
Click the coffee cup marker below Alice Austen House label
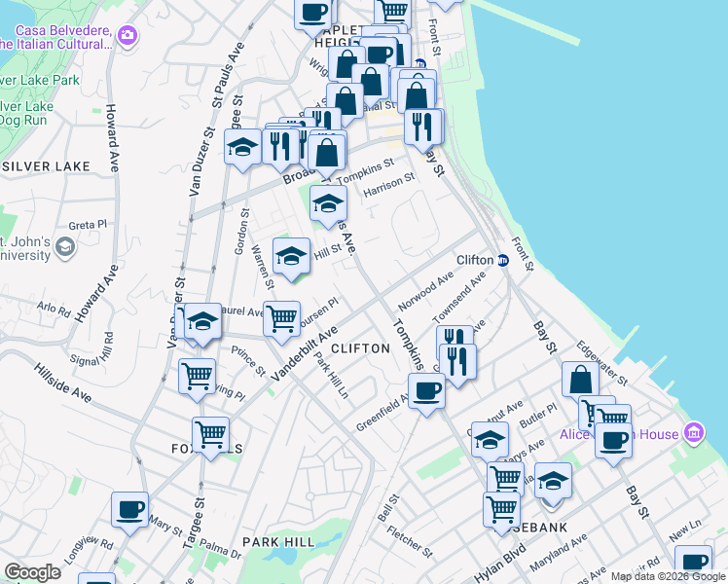pos(613,442)
